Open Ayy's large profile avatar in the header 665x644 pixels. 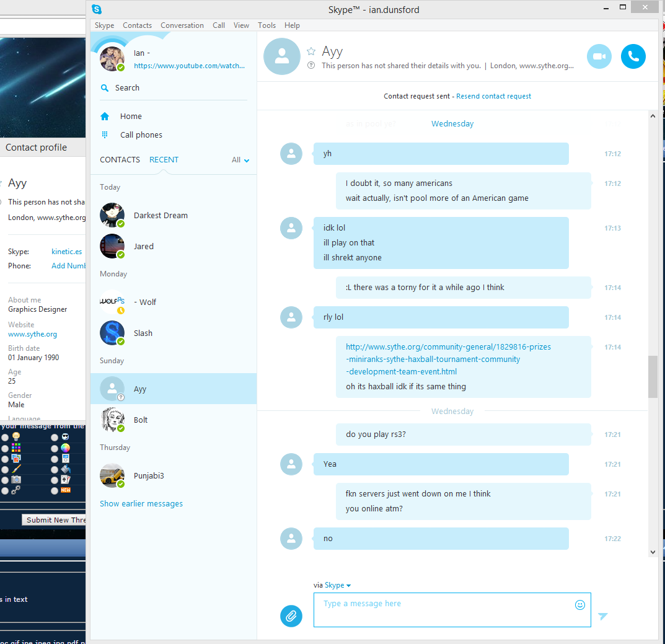click(x=282, y=56)
